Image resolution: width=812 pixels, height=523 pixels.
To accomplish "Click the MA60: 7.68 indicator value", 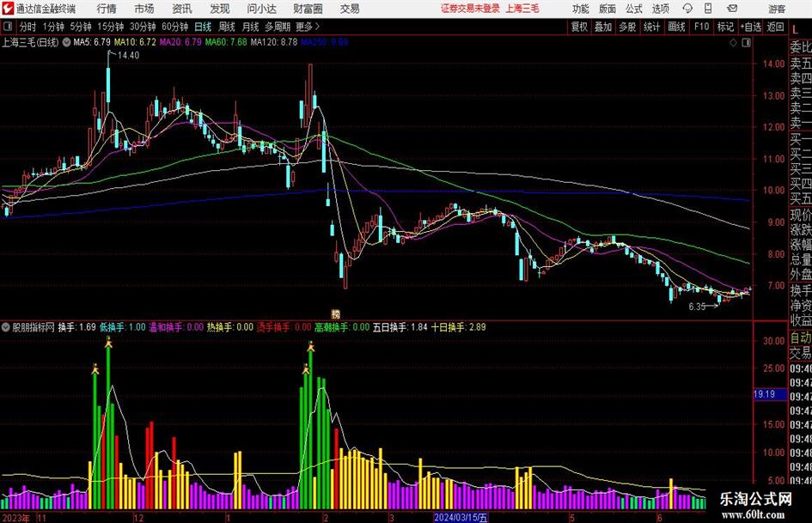I will (x=226, y=42).
